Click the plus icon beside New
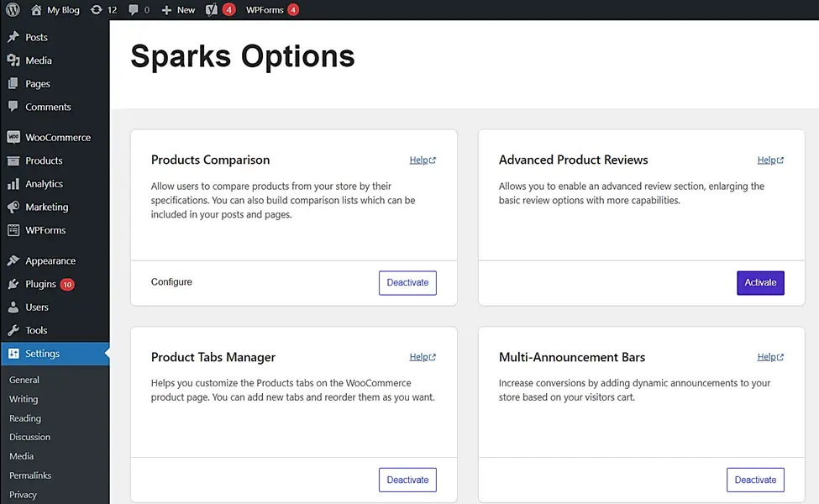 (x=166, y=10)
